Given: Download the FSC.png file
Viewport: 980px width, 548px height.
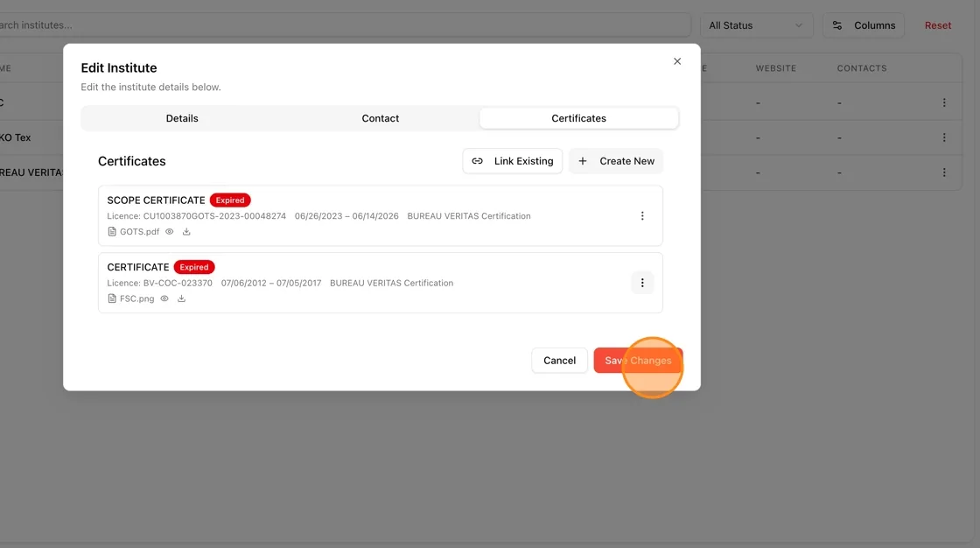Looking at the screenshot, I should coord(181,299).
